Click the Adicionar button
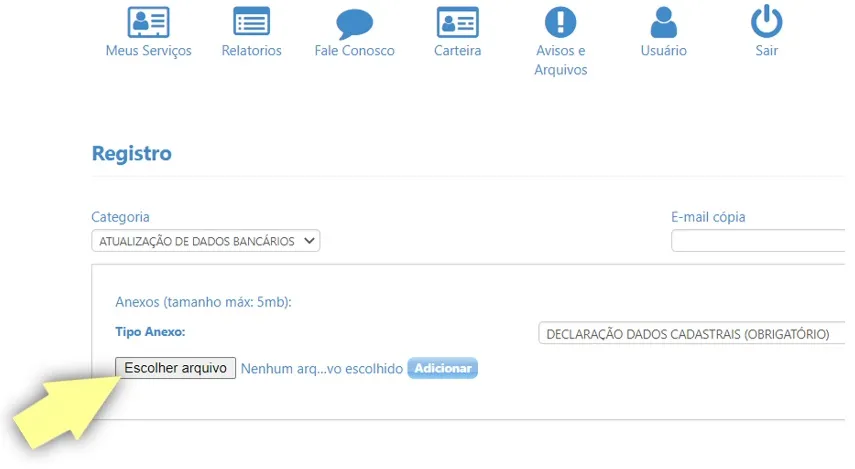 click(x=442, y=369)
